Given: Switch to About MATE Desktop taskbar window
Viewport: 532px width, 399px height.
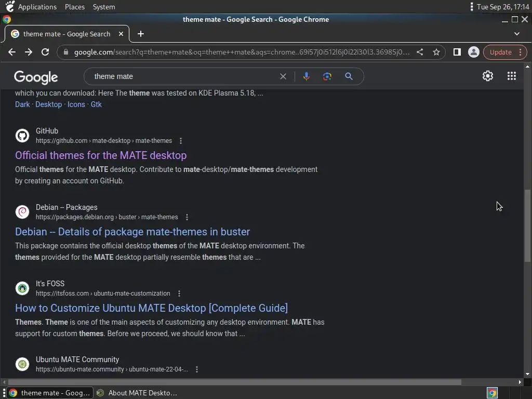Looking at the screenshot, I should click(x=137, y=393).
